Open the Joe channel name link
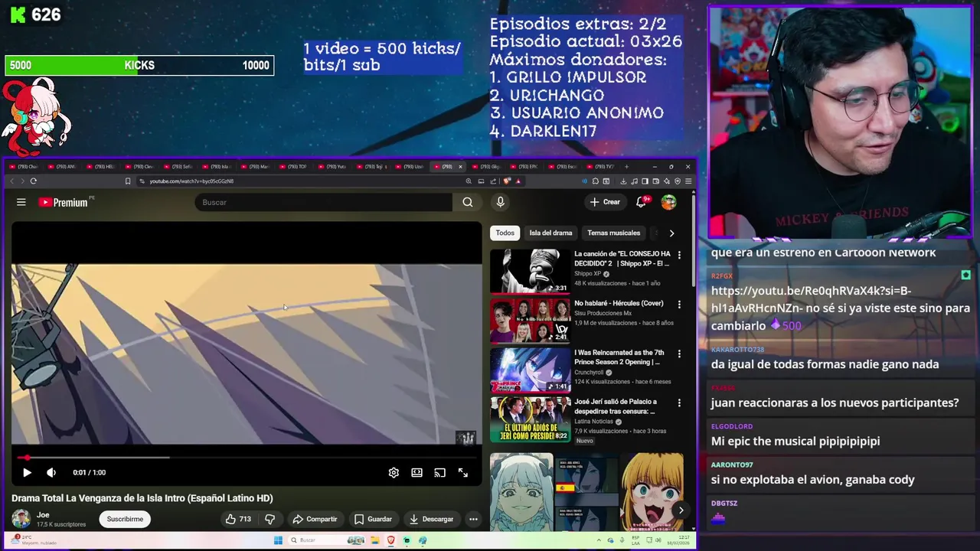This screenshot has height=551, width=980. click(x=43, y=515)
